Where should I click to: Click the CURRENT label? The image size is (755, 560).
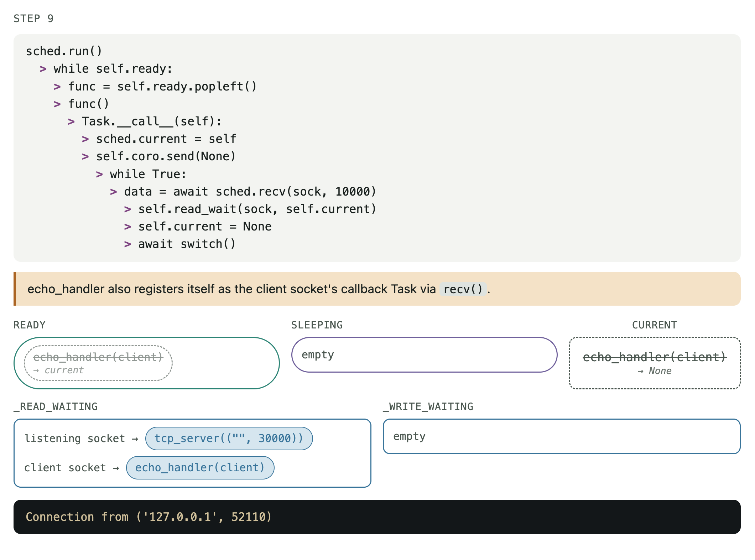[655, 325]
